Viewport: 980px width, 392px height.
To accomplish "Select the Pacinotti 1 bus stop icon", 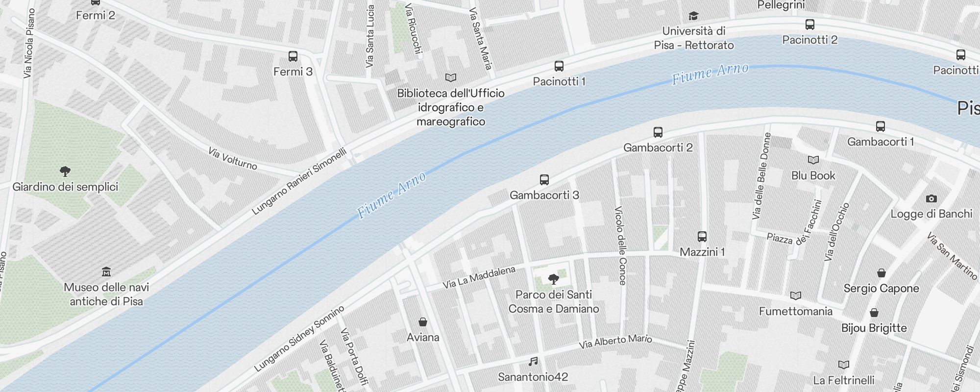I will 559,66.
